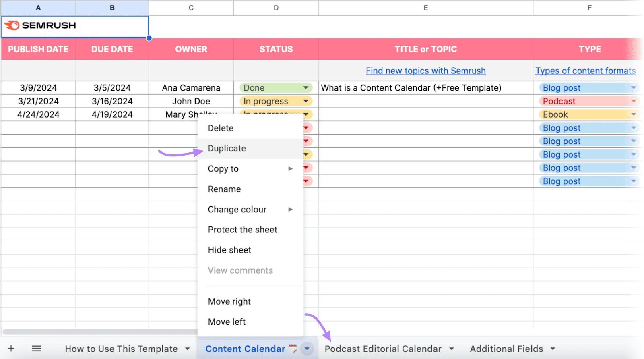Image resolution: width=644 pixels, height=359 pixels.
Task: Open the Ebook type dropdown
Action: pyautogui.click(x=634, y=114)
